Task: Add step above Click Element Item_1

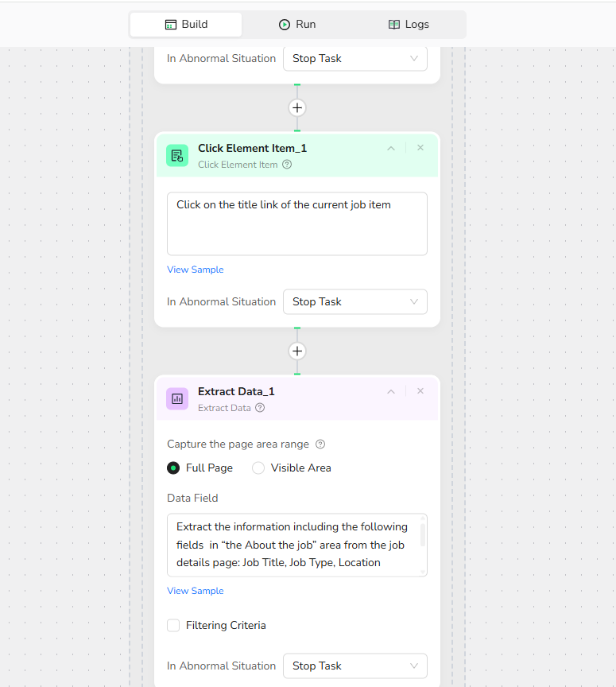Action: [297, 107]
